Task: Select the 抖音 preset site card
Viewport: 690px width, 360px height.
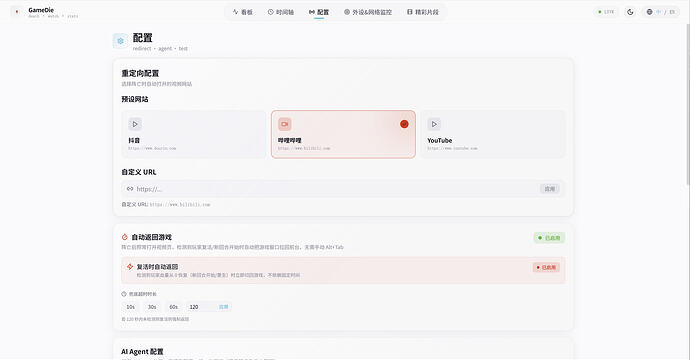Action: (x=194, y=134)
